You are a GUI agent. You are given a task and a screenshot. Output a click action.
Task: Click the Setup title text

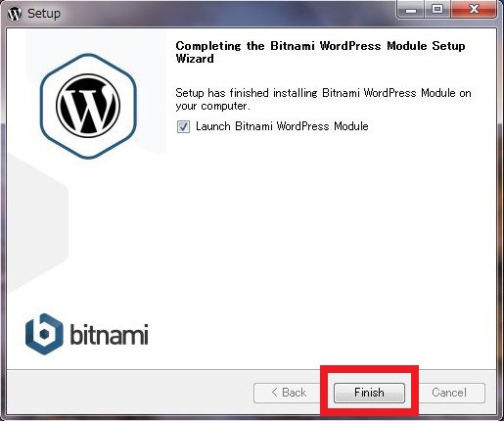pyautogui.click(x=44, y=14)
